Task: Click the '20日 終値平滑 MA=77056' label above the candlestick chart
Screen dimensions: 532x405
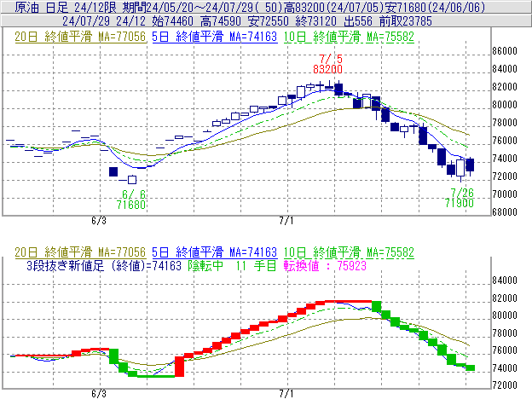Action: (x=80, y=37)
